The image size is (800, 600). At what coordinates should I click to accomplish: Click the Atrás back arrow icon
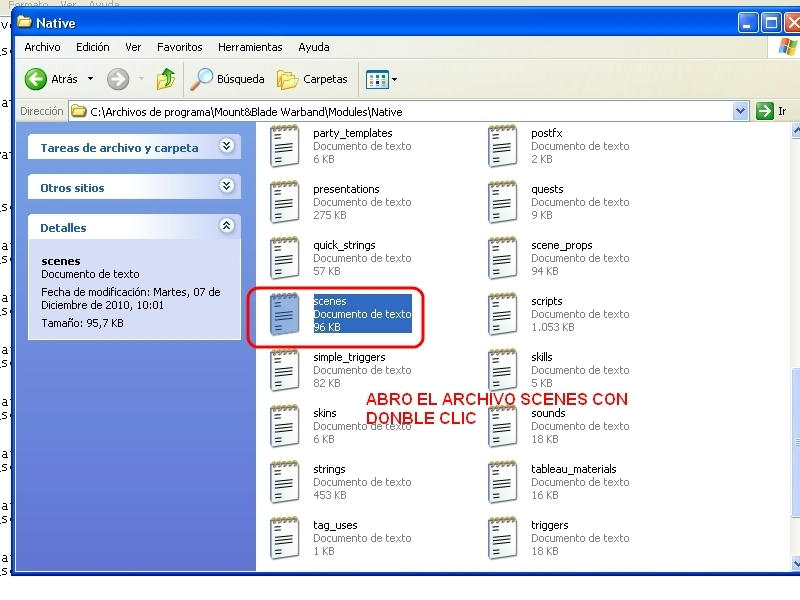(36, 79)
